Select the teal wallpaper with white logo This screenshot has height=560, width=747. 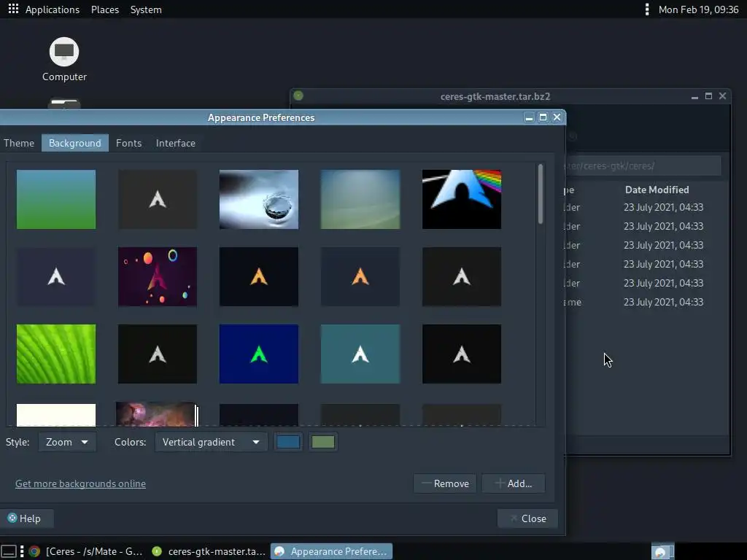click(360, 354)
